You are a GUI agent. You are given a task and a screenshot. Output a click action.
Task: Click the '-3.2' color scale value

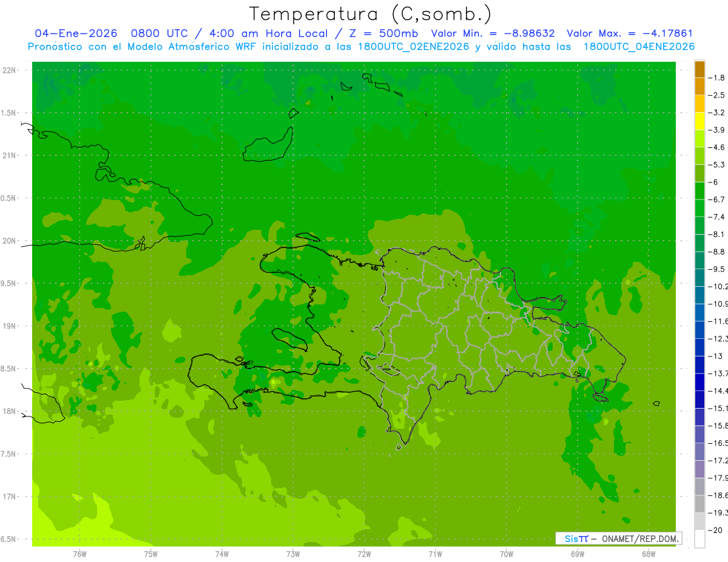point(716,113)
